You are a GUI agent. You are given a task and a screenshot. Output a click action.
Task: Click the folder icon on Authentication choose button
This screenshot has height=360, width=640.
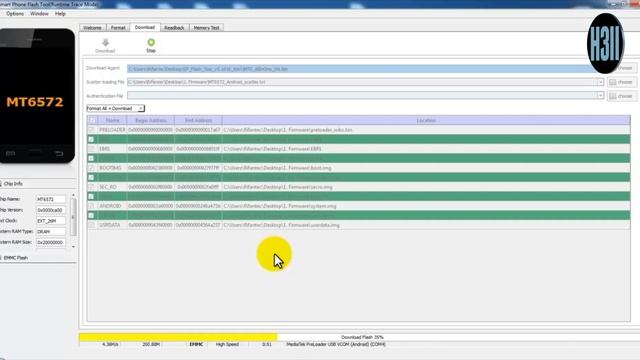(x=613, y=96)
